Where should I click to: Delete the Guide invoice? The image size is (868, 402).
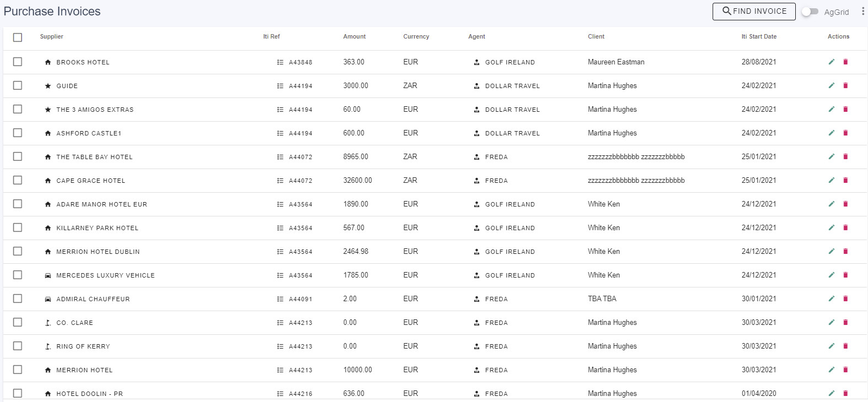click(845, 85)
